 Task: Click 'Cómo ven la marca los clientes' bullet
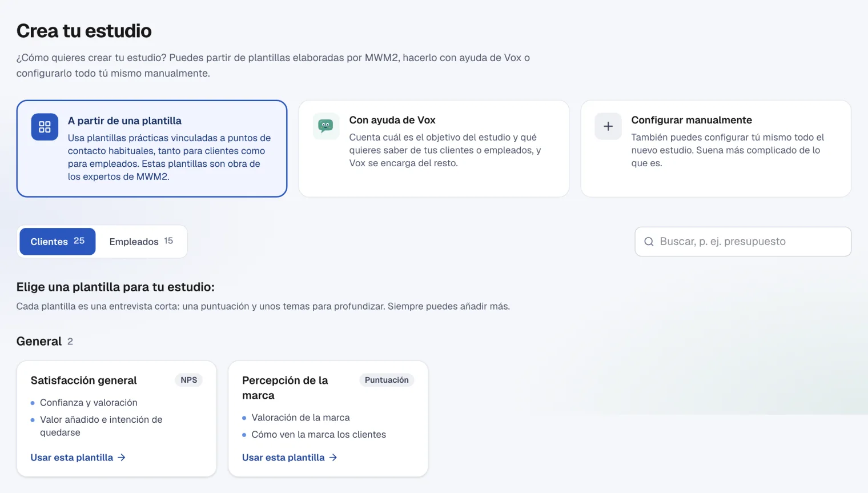click(319, 435)
